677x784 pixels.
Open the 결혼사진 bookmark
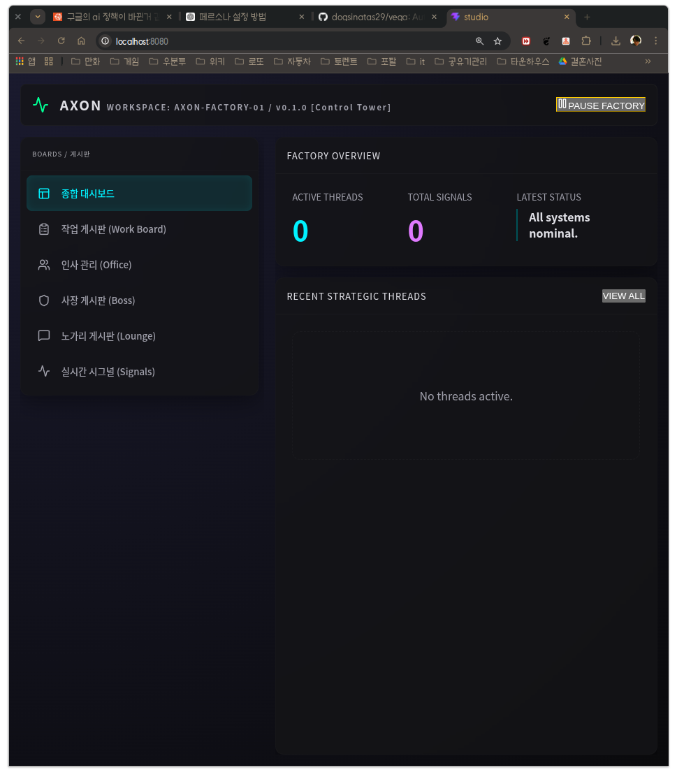(580, 61)
